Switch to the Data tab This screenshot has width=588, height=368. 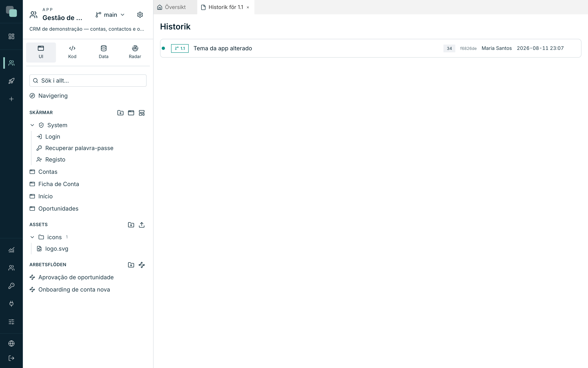104,52
